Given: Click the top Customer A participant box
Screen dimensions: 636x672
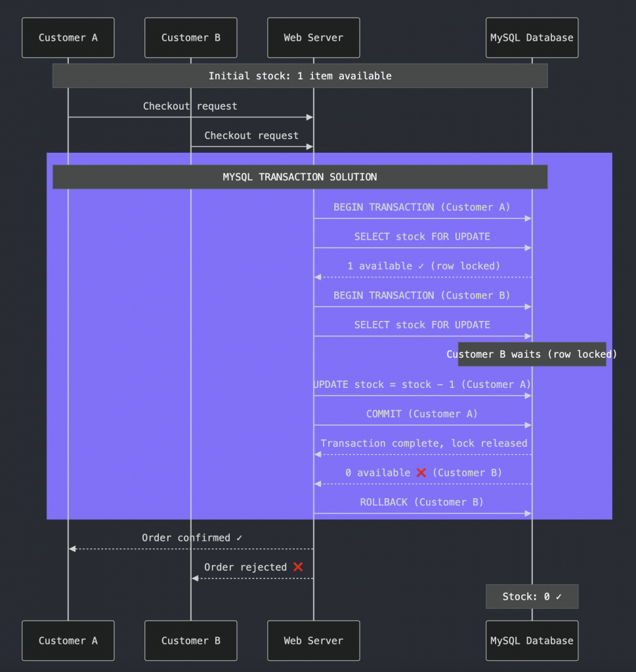Looking at the screenshot, I should tap(68, 37).
